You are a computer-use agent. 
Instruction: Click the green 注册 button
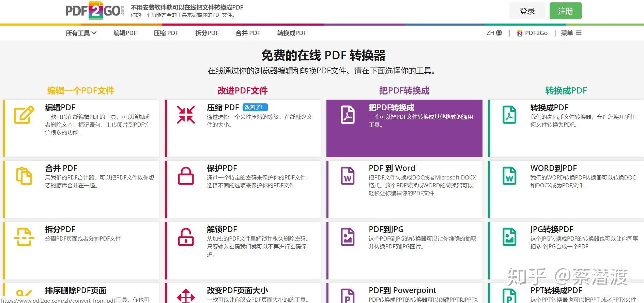tap(565, 11)
